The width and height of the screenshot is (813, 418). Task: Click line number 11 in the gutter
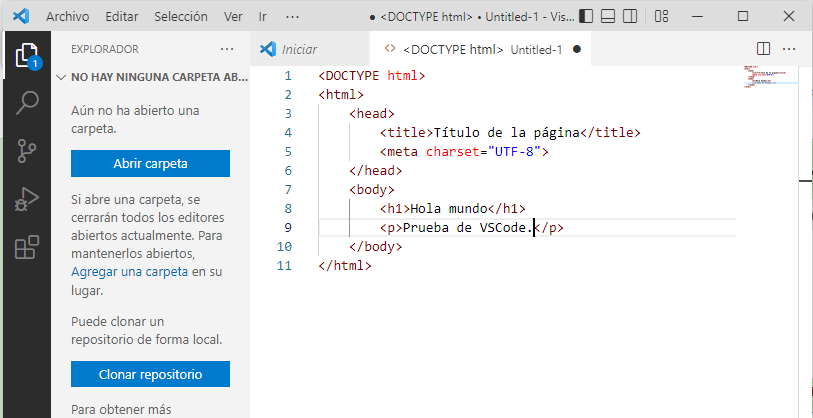point(285,266)
